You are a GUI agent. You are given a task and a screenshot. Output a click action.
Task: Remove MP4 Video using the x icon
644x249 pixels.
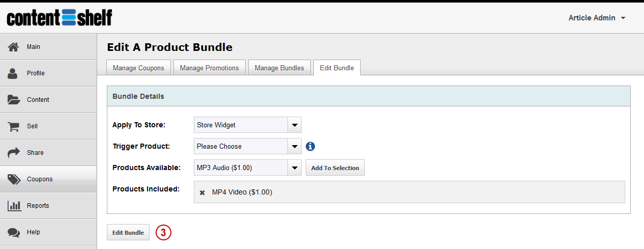(x=202, y=192)
